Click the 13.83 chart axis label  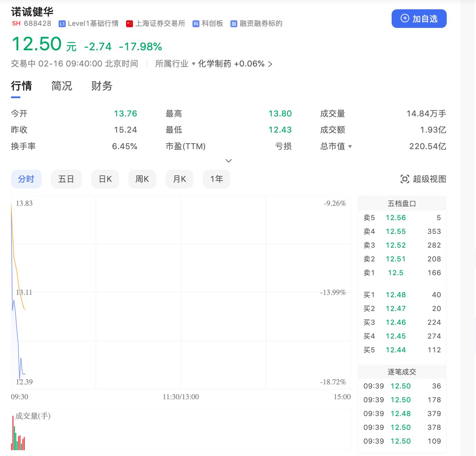point(24,203)
